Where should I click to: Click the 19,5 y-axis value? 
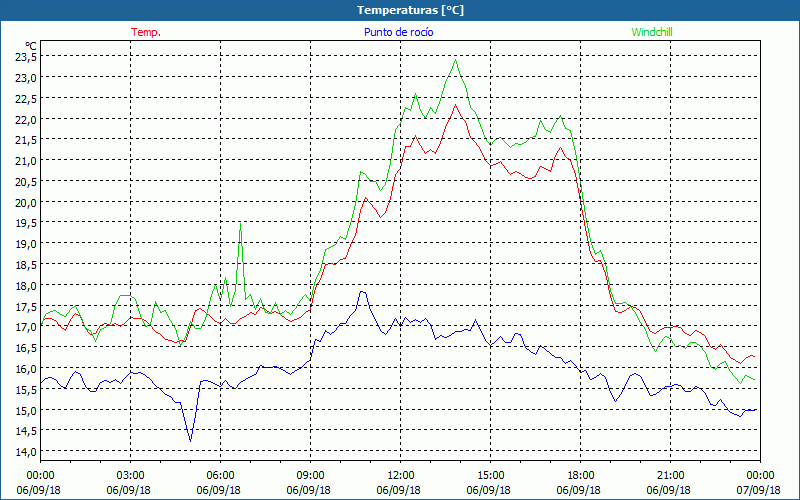[x=26, y=223]
